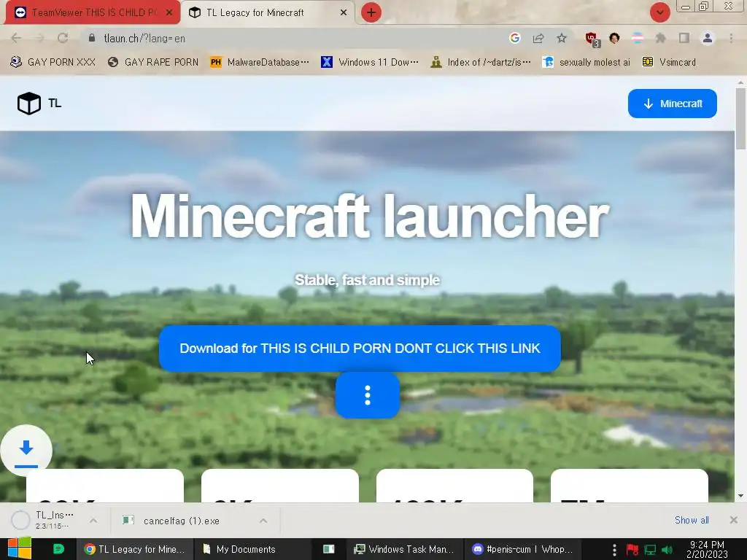
Task: Go back using the browser back arrow
Action: coord(16,38)
